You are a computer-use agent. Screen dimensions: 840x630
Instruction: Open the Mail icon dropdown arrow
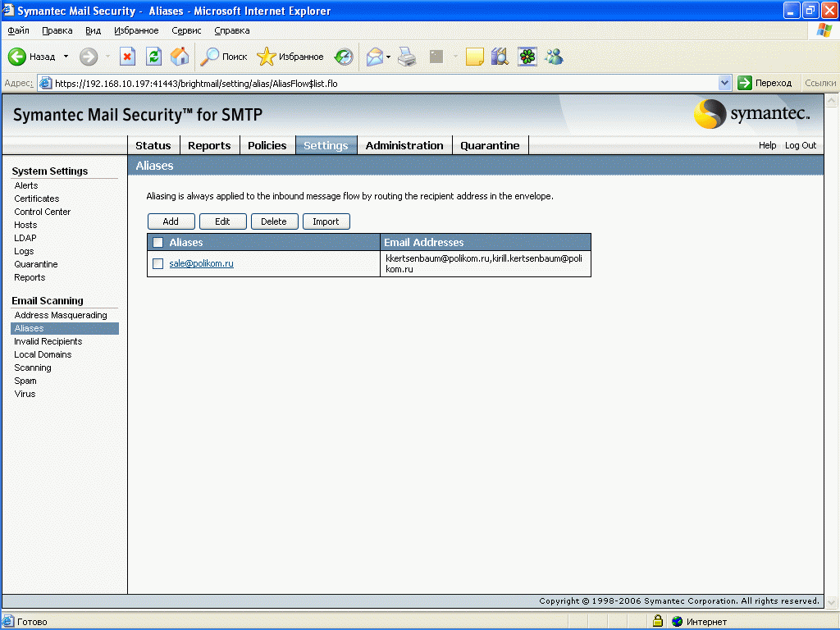click(x=388, y=57)
